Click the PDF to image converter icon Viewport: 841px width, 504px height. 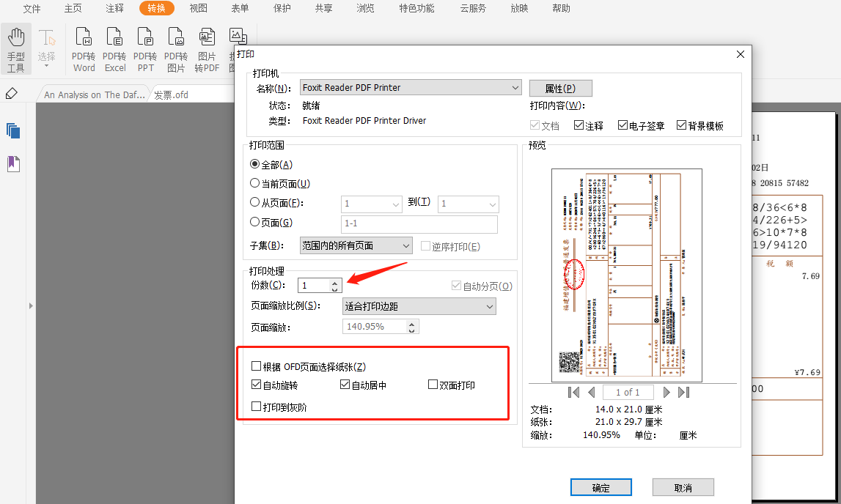click(x=176, y=37)
